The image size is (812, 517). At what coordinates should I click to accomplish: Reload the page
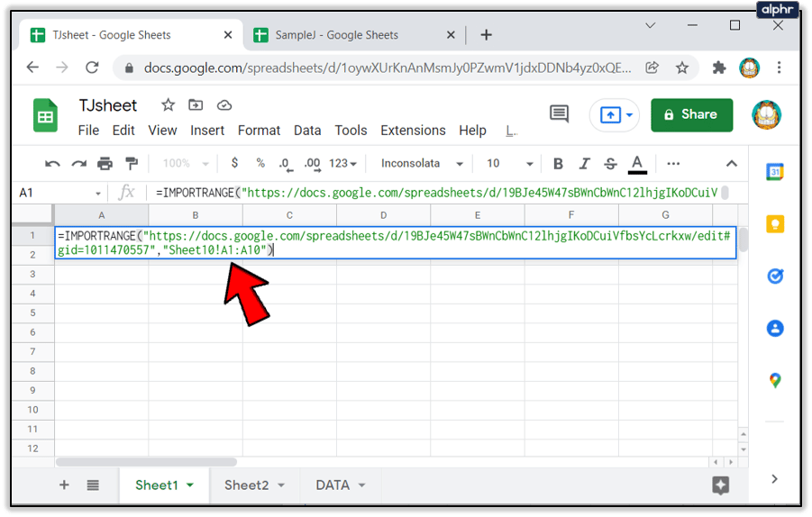[x=92, y=68]
